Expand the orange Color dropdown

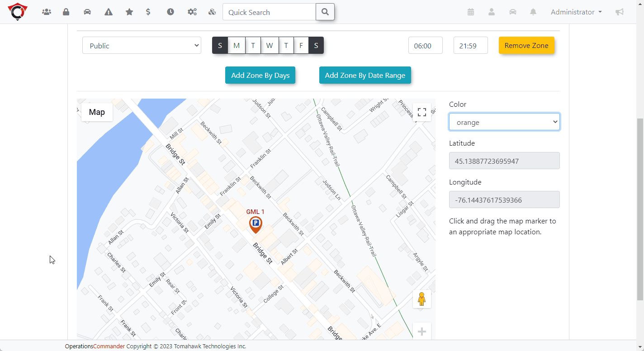tap(504, 122)
